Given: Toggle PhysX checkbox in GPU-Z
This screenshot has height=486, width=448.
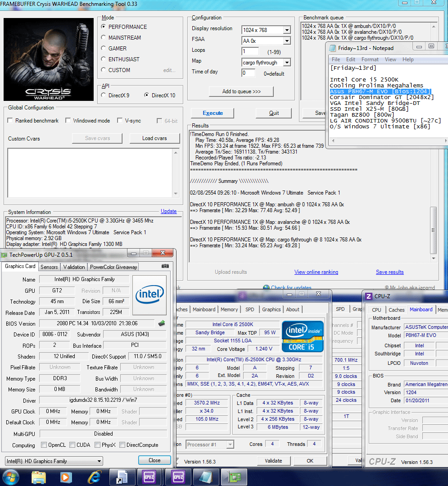Looking at the screenshot, I should pos(97,445).
